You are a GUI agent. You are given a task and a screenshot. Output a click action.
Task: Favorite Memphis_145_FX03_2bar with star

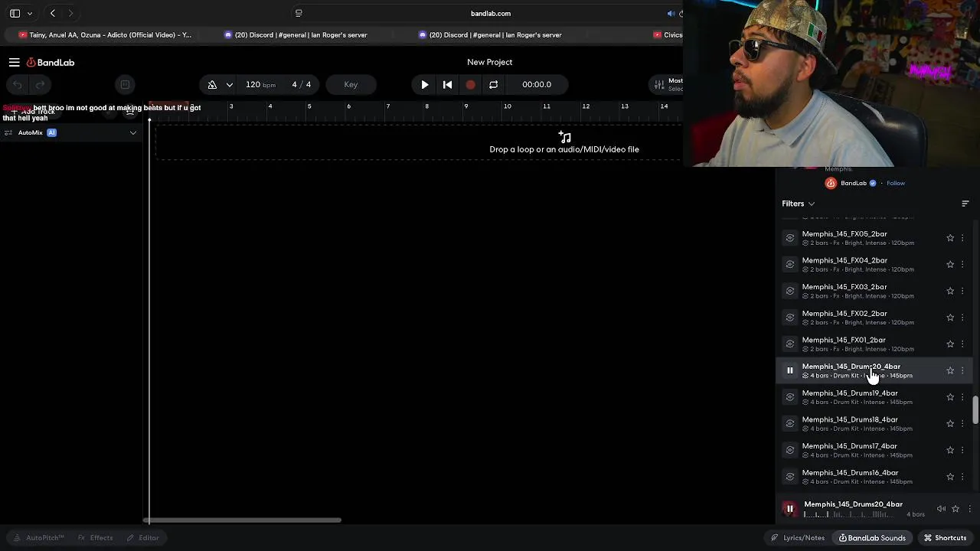950,291
